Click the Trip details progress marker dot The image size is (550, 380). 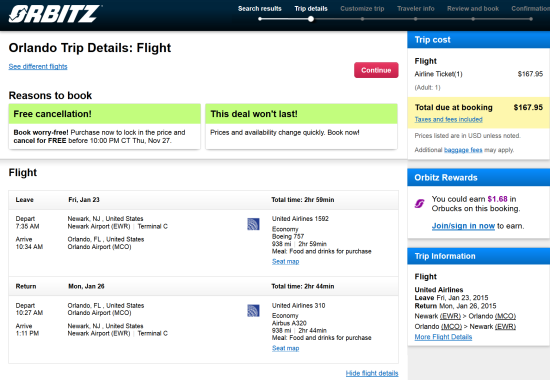tap(311, 19)
